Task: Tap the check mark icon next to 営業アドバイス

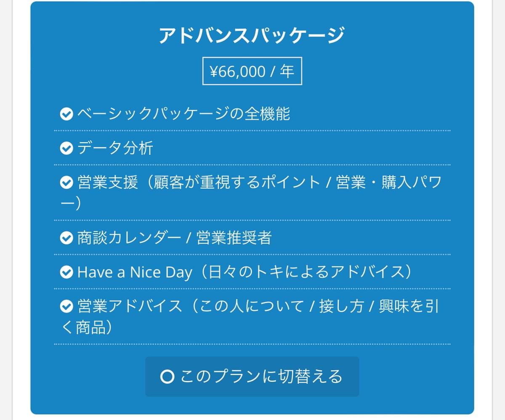Action: (x=66, y=307)
